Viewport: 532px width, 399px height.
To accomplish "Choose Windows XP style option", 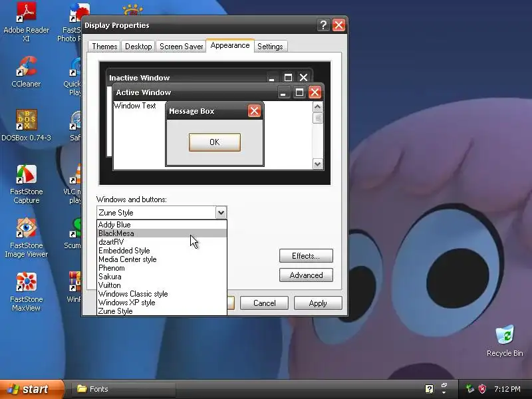I will [162, 303].
